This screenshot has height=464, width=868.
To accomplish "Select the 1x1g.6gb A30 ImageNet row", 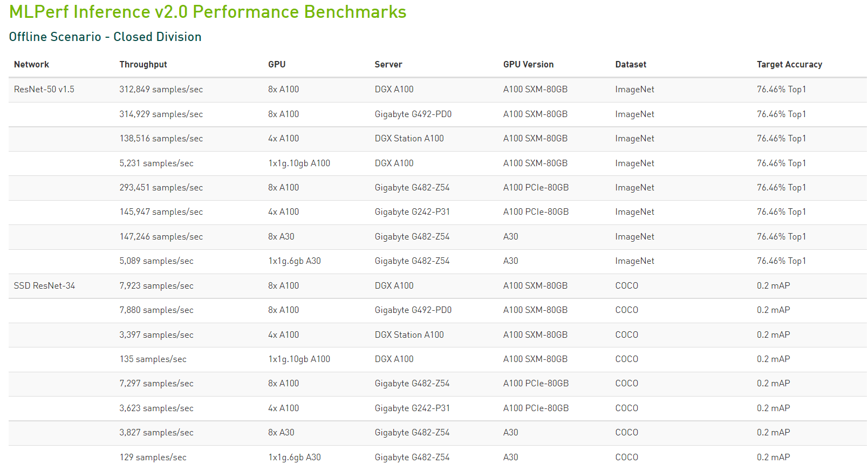I will 295,261.
